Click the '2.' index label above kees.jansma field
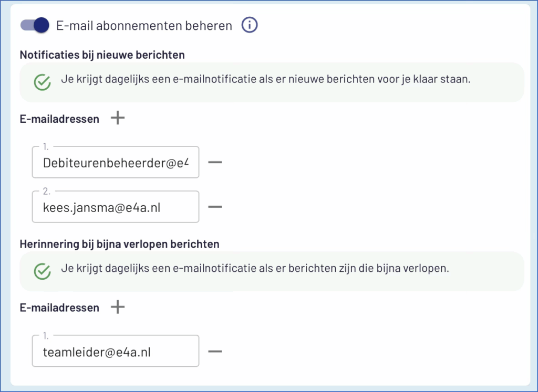This screenshot has height=392, width=538. (x=47, y=192)
